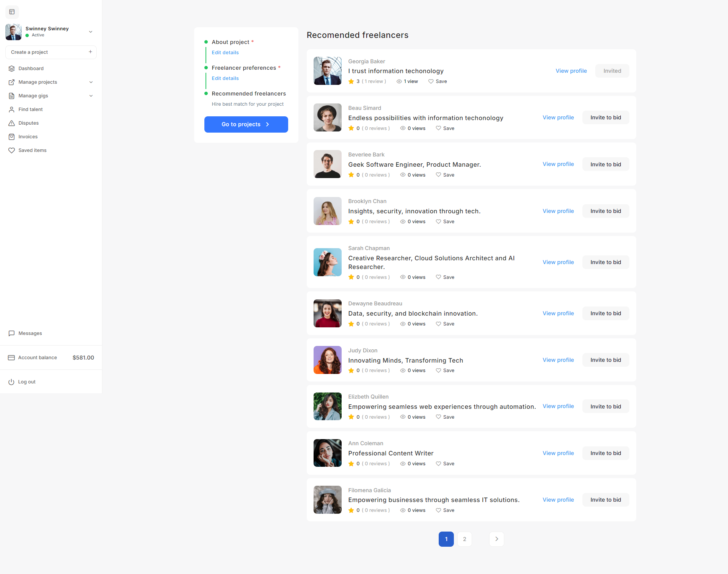This screenshot has height=574, width=728.
Task: Expand the Manage gigs menu chevron
Action: tap(91, 96)
